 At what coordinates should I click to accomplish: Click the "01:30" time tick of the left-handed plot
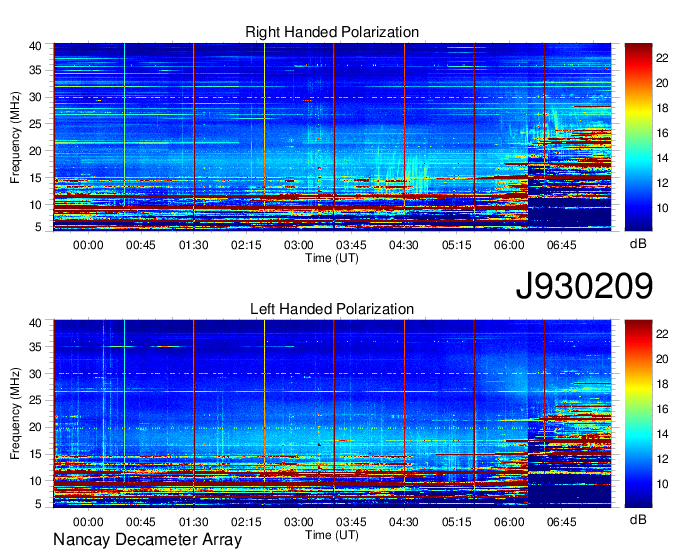(193, 522)
